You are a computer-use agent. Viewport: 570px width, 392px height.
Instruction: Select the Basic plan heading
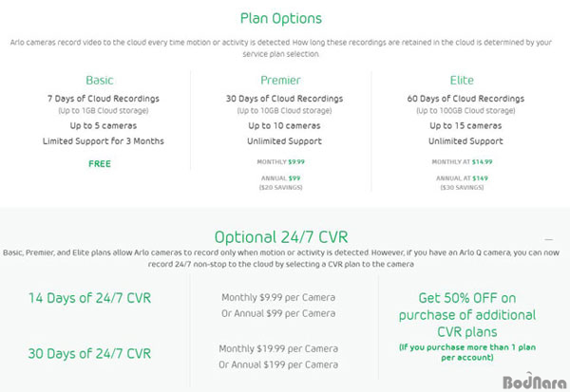100,80
